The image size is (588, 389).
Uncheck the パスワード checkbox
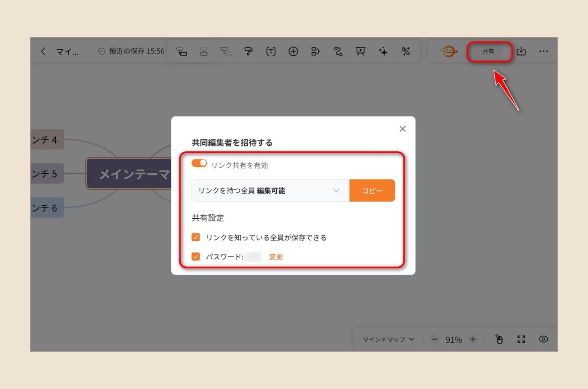point(196,256)
